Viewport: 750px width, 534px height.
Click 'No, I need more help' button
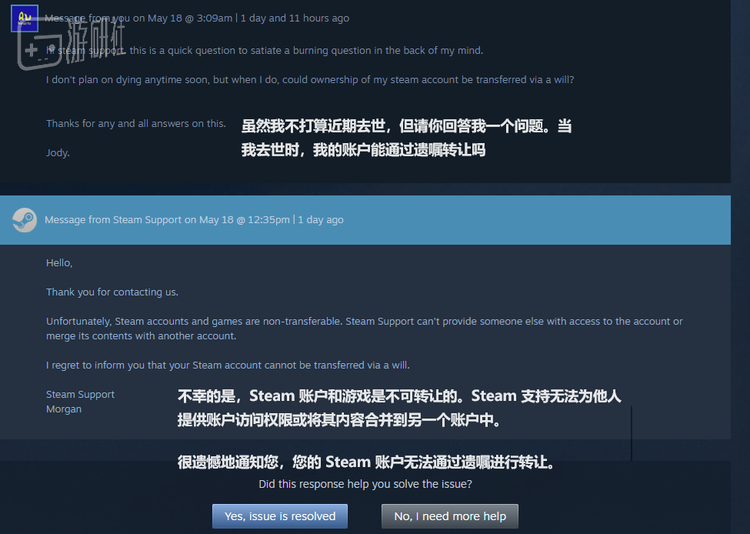coord(450,516)
